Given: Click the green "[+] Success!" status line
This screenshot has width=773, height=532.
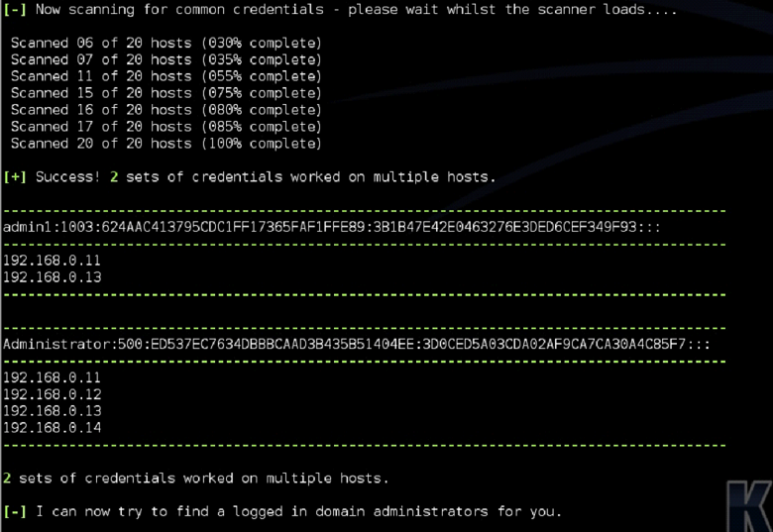Looking at the screenshot, I should (250, 177).
